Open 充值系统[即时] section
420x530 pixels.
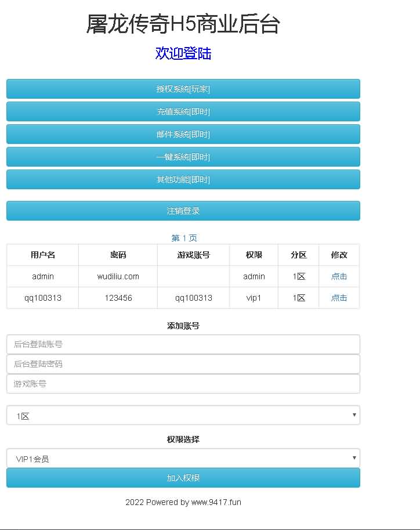pos(183,111)
